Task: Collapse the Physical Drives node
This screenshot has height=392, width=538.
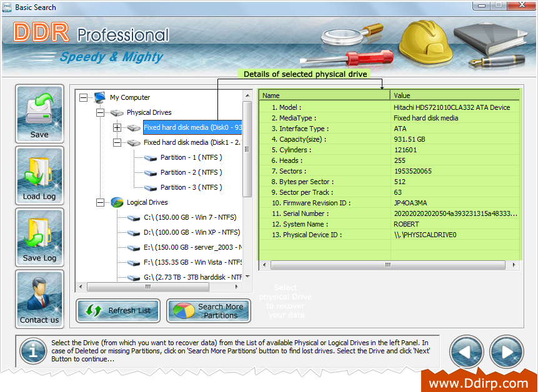Action: [x=100, y=113]
